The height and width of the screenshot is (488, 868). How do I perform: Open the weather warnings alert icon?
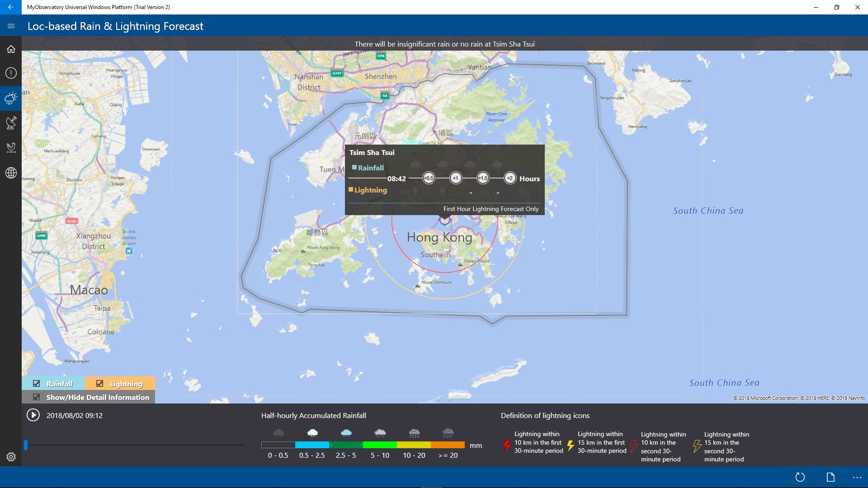(x=11, y=73)
